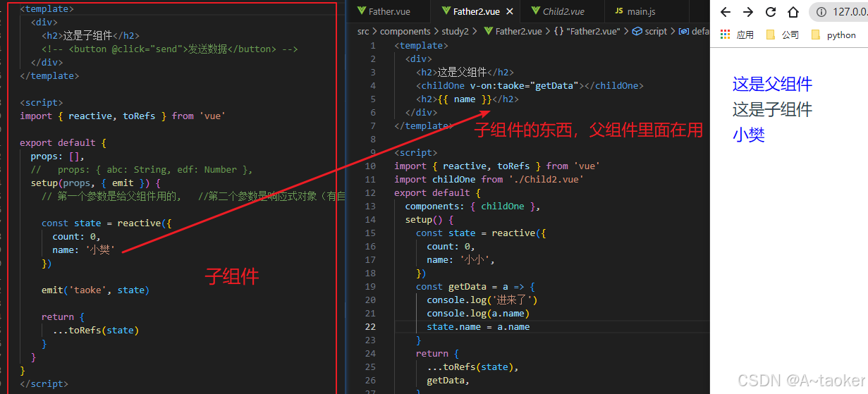
Task: Reload the browser page
Action: (771, 12)
